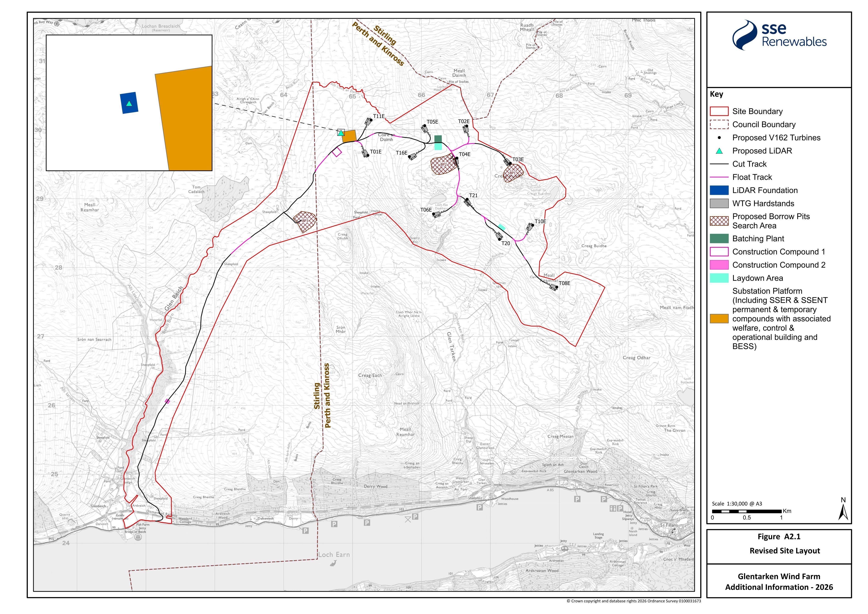Click the Revised Site Layout heading
868x614 pixels.
tap(785, 551)
